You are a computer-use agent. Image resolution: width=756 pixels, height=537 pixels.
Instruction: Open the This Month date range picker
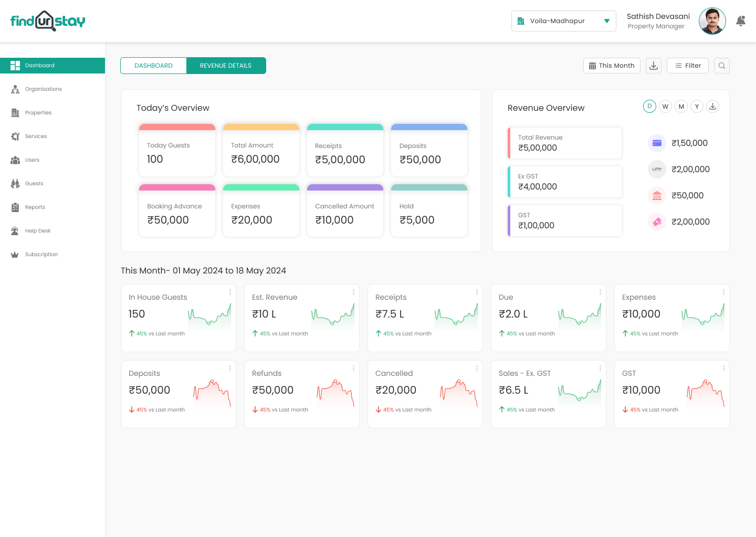click(x=612, y=66)
